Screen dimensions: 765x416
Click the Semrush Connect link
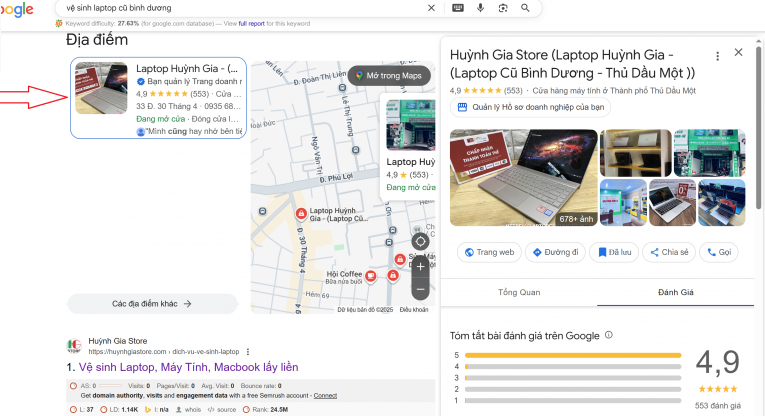pyautogui.click(x=325, y=396)
